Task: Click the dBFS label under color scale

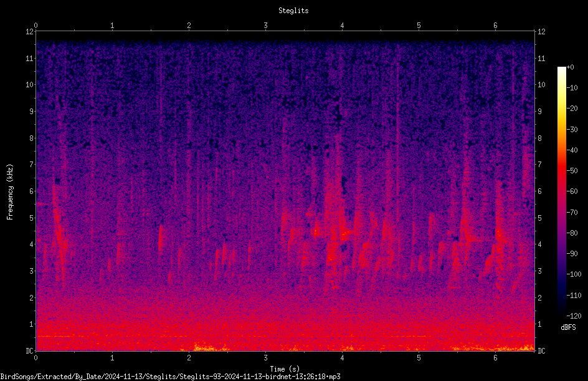Action: (568, 327)
